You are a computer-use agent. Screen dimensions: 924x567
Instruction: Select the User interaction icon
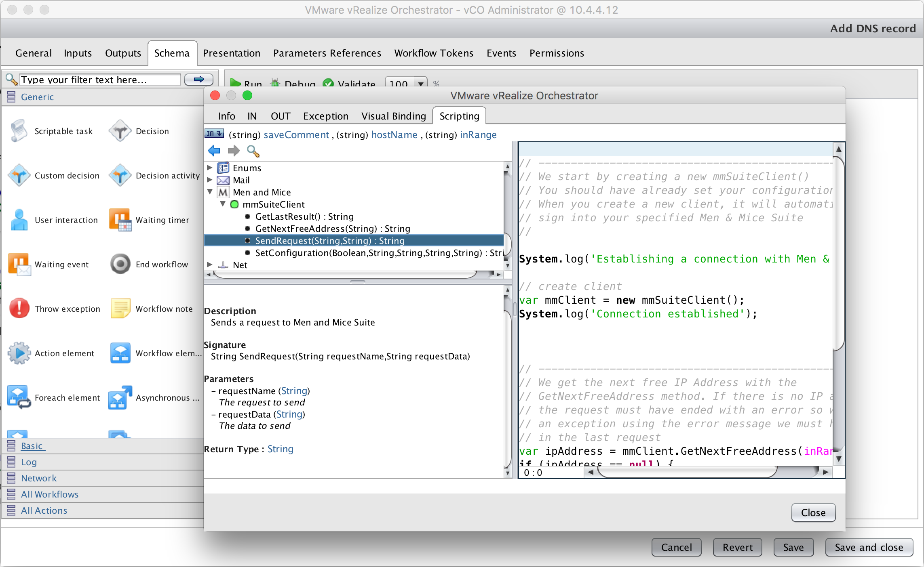coord(19,220)
